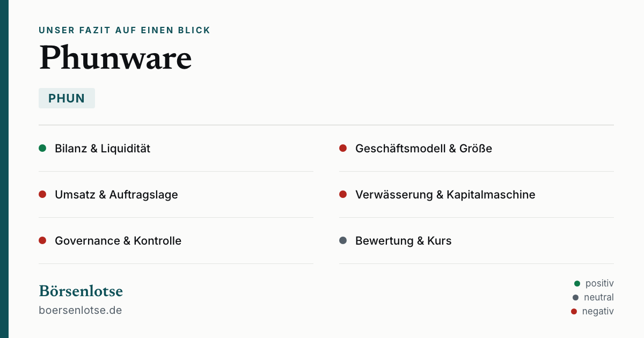The image size is (644, 338).
Task: Click the Umsatz & Auftragslage label
Action: (x=116, y=194)
